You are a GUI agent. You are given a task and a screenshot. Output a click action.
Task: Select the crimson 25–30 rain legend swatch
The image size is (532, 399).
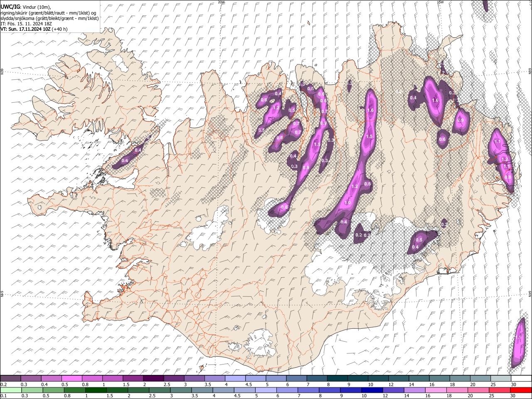[x=500, y=390]
